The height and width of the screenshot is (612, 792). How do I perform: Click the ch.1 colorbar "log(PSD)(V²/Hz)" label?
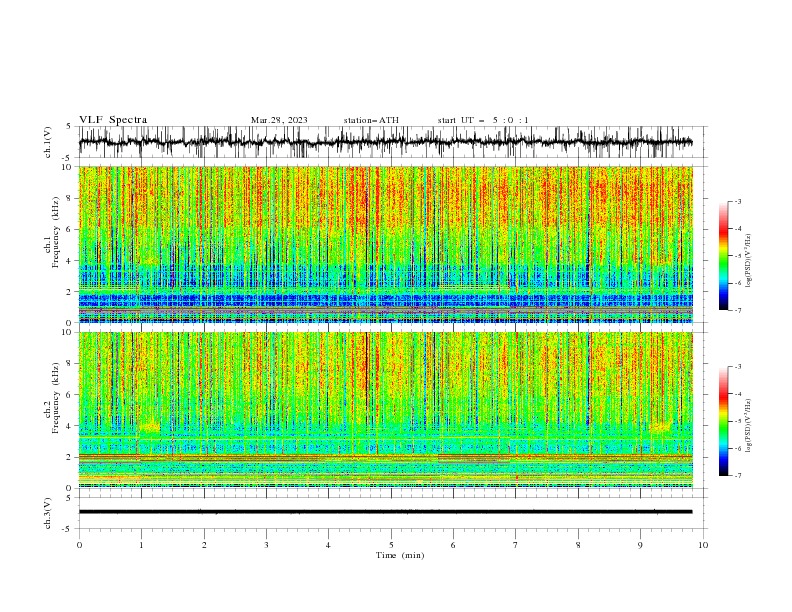point(748,261)
